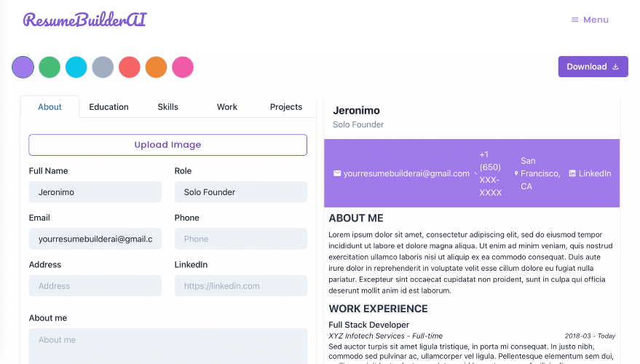Viewport: 640px width, 364px height.
Task: Open the hamburger Menu icon
Action: click(x=574, y=20)
